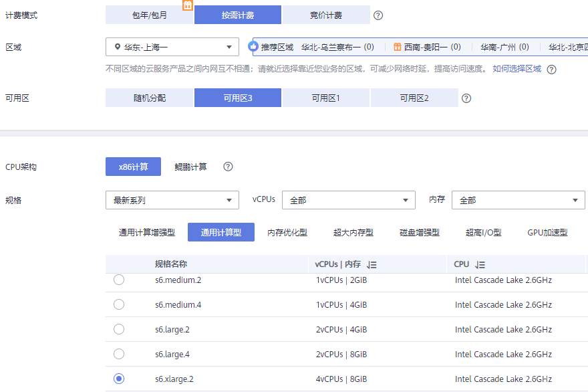Open the 华东-上海一 region dropdown
588x392 pixels.
point(172,47)
